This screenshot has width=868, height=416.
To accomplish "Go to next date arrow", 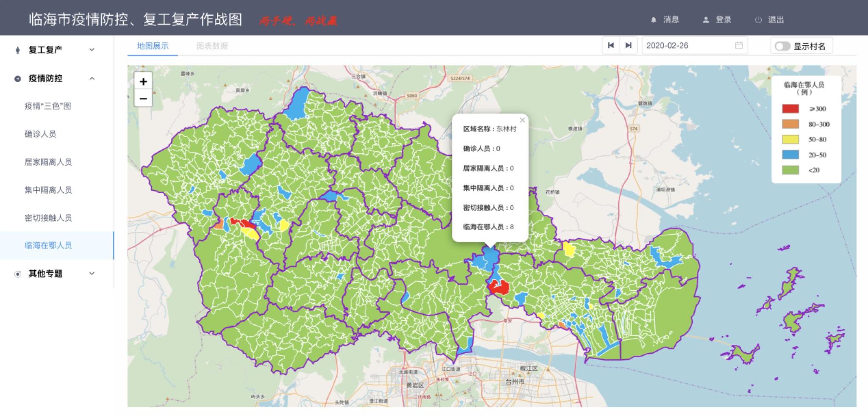I will tap(629, 45).
